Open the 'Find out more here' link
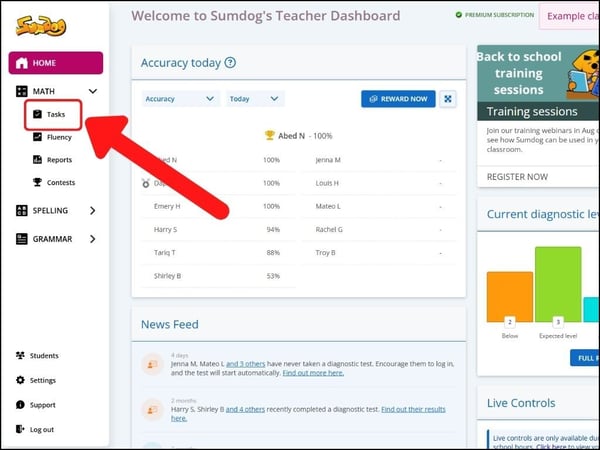The image size is (600, 450). pyautogui.click(x=313, y=373)
